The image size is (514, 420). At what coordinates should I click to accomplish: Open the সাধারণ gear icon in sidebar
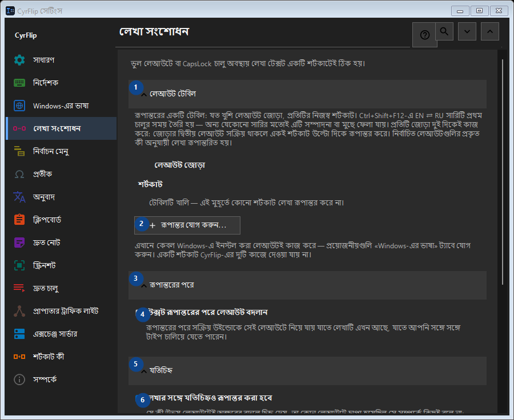pos(19,60)
